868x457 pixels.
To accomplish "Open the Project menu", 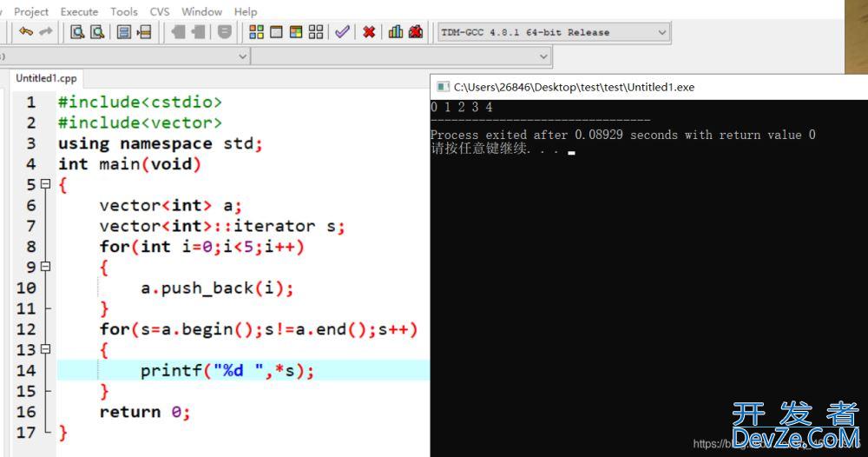I will (x=31, y=11).
